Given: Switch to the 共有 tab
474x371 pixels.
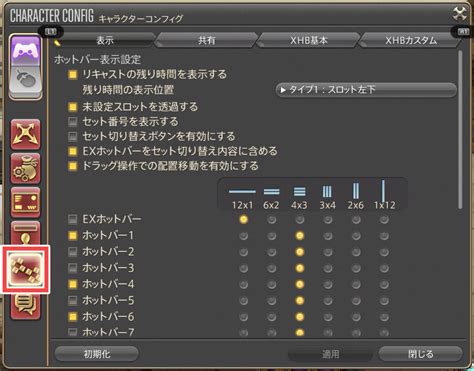Looking at the screenshot, I should click(x=207, y=40).
